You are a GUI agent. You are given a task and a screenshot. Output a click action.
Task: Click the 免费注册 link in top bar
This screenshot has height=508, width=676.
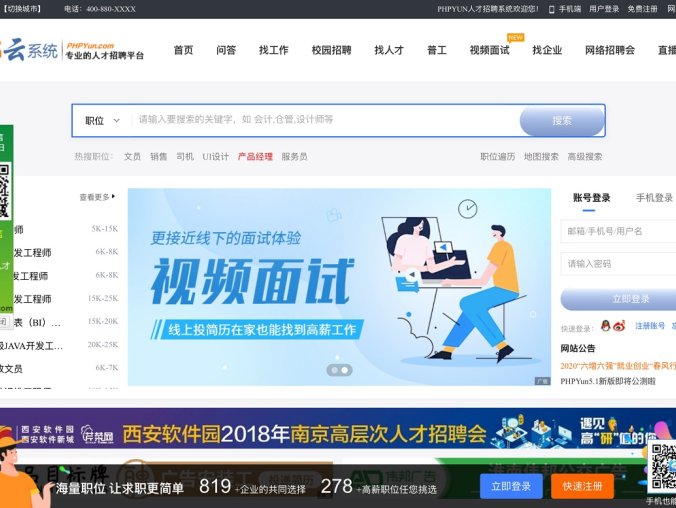point(642,9)
